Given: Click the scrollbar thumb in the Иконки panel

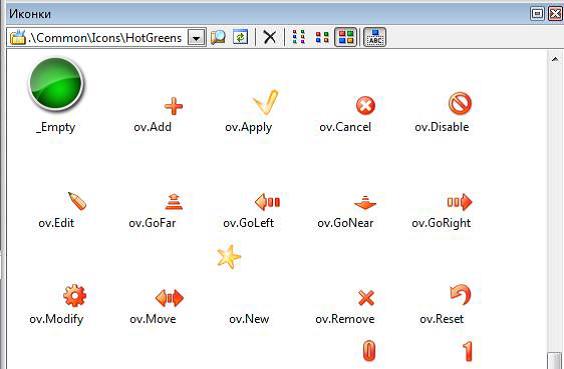Looking at the screenshot, I should 555,361.
